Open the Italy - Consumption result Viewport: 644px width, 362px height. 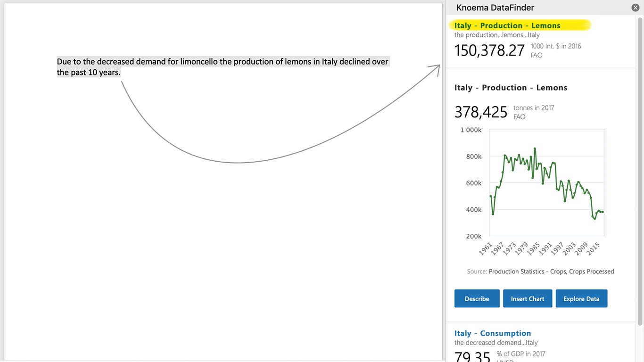[493, 333]
